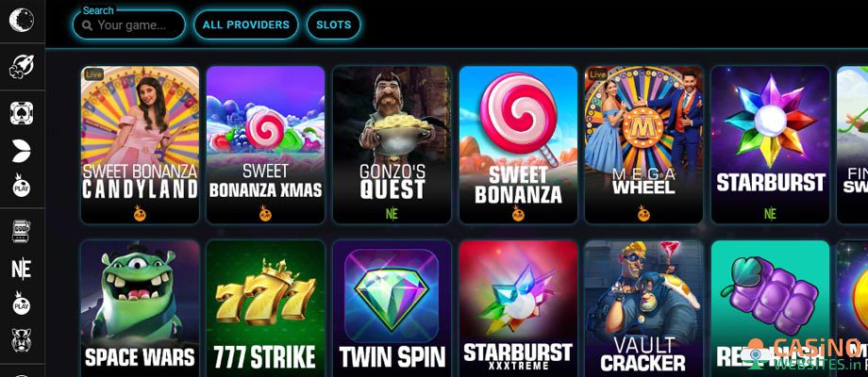This screenshot has height=377, width=868.
Task: Select the Starburst game tile
Action: pyautogui.click(x=770, y=145)
